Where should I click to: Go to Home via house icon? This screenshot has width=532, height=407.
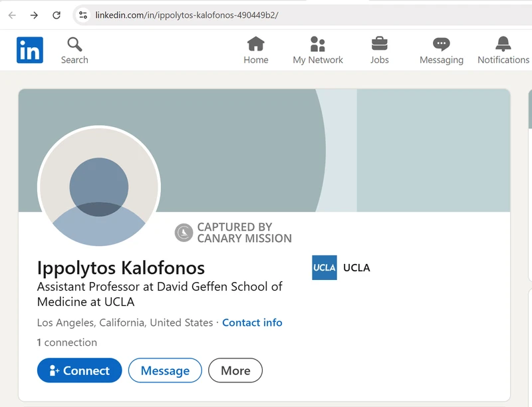[256, 44]
